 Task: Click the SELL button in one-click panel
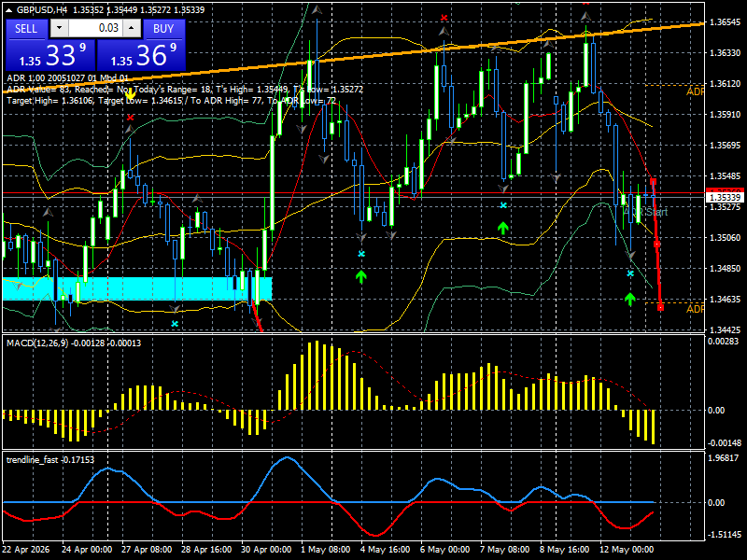[26, 29]
